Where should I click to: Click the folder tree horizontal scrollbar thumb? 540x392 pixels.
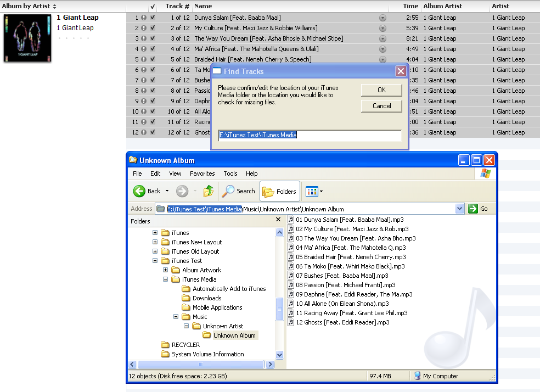point(200,364)
